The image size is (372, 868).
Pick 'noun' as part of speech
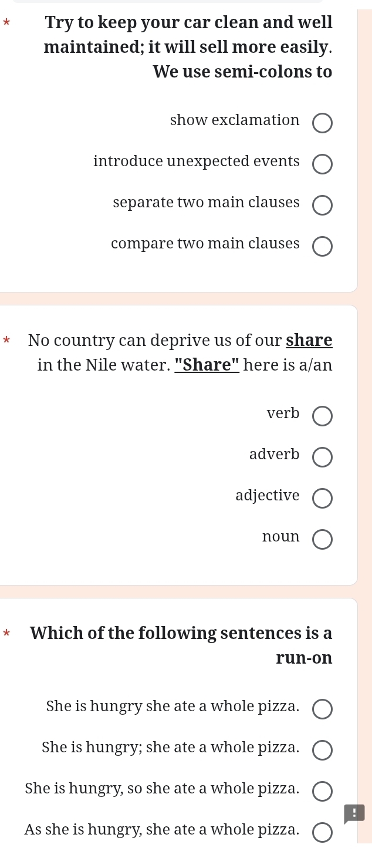pos(322,540)
